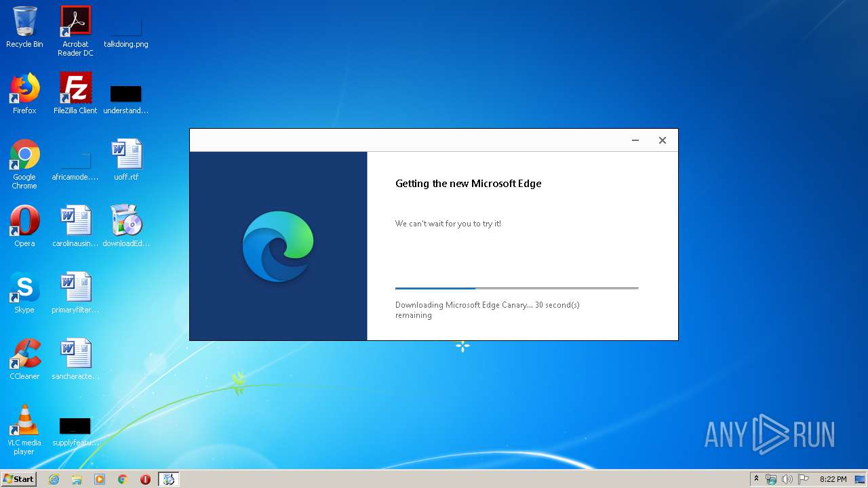Open the Recycle Bin desktop icon

[24, 27]
